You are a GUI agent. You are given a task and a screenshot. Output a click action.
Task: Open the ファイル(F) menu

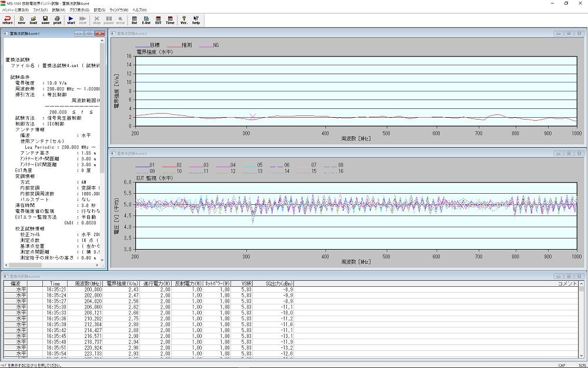click(40, 10)
